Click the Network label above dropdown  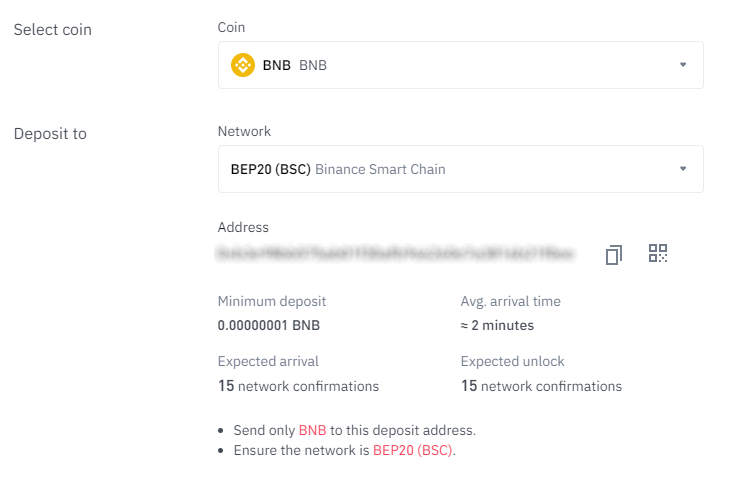[x=244, y=131]
